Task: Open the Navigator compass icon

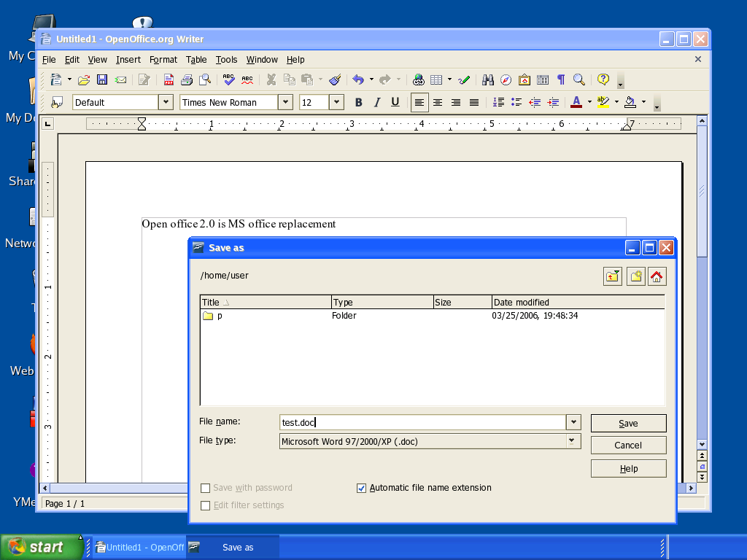Action: coord(506,79)
